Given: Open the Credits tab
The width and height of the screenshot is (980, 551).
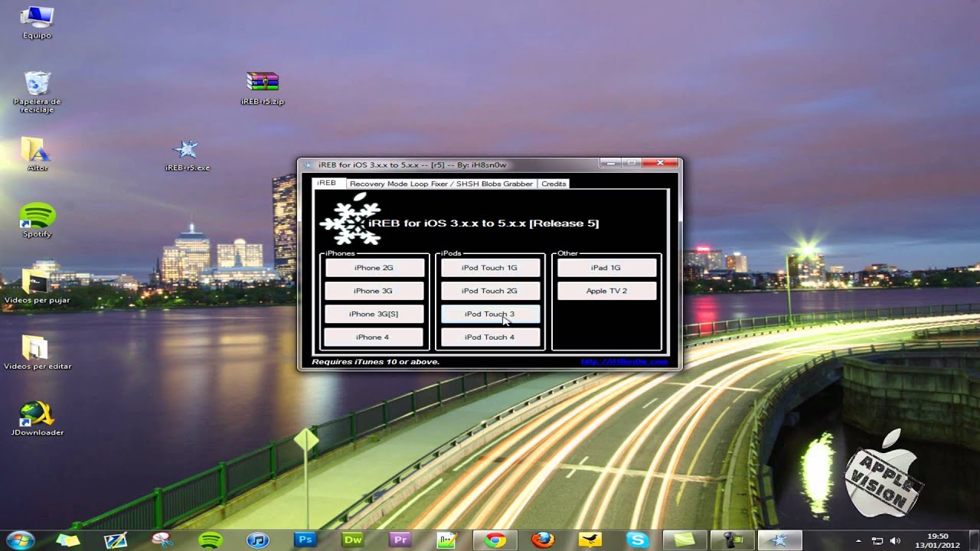Looking at the screenshot, I should click(x=554, y=184).
